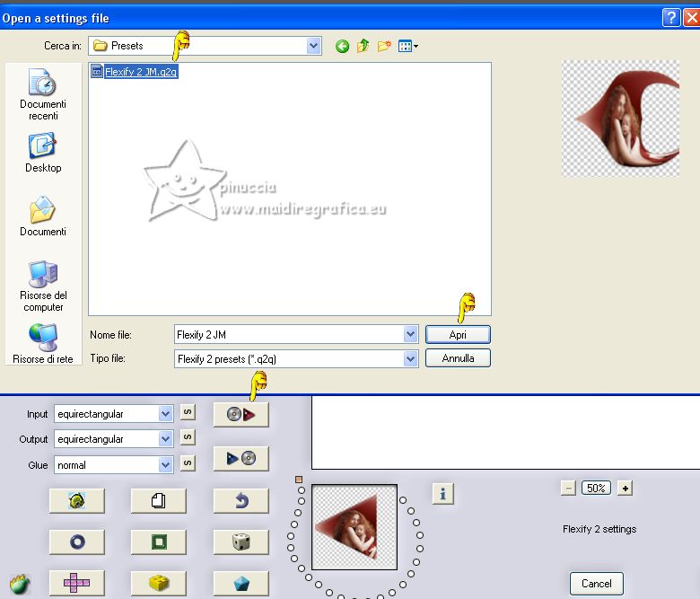Open Risorse di rete location
Screen dimensions: 700x599
[x=43, y=343]
